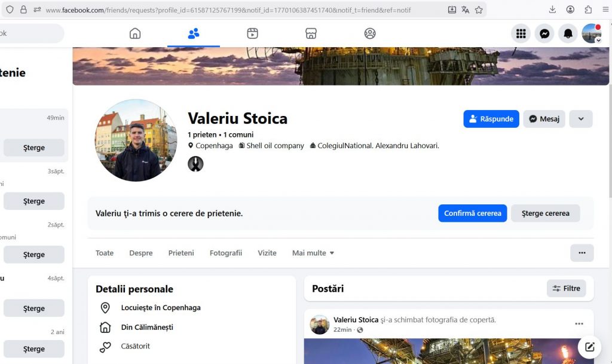Open account menu from profile avatar

(x=592, y=34)
